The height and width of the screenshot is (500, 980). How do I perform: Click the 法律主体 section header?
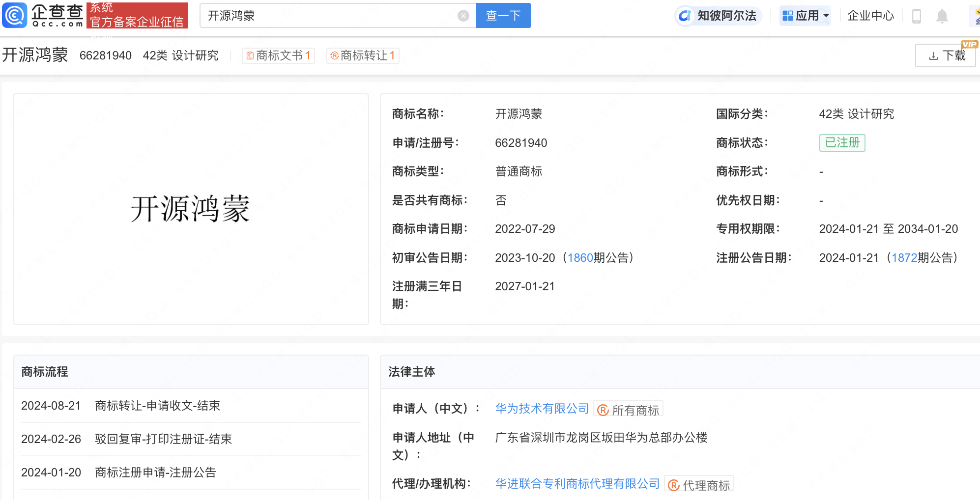412,372
